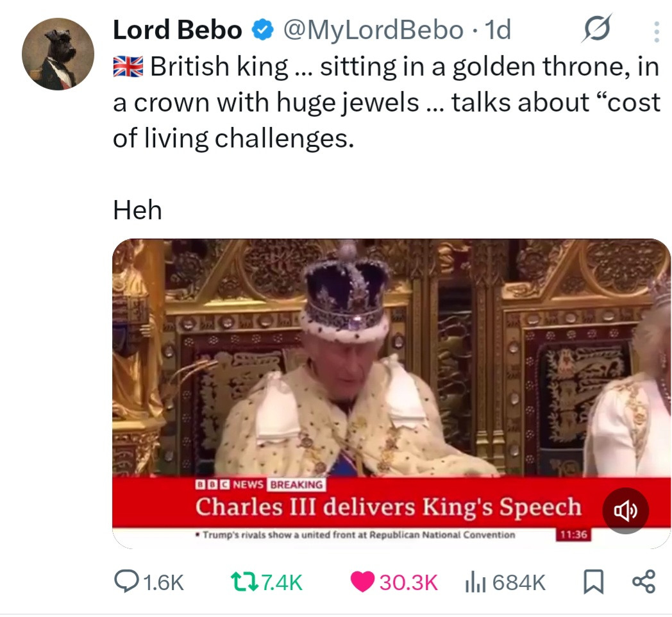672x617 pixels.
Task: Click the blue verified badge
Action: 262,30
